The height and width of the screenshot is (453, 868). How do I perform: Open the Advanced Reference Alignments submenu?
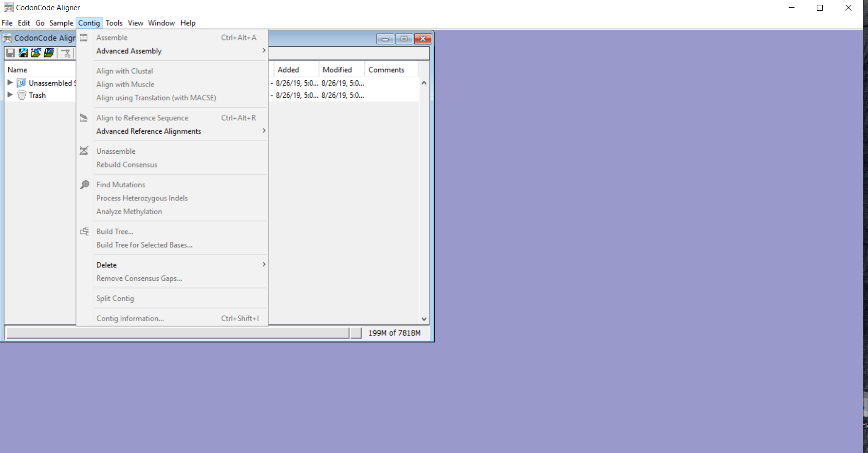172,131
